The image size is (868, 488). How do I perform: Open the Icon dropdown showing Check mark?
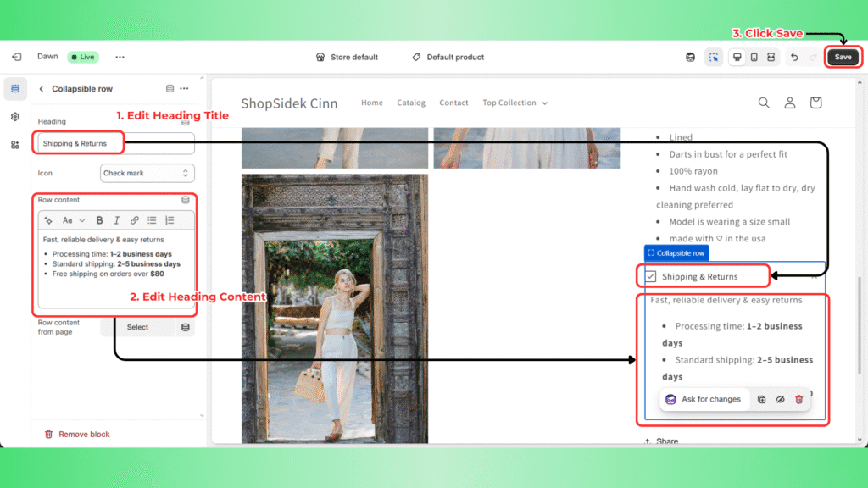(147, 173)
